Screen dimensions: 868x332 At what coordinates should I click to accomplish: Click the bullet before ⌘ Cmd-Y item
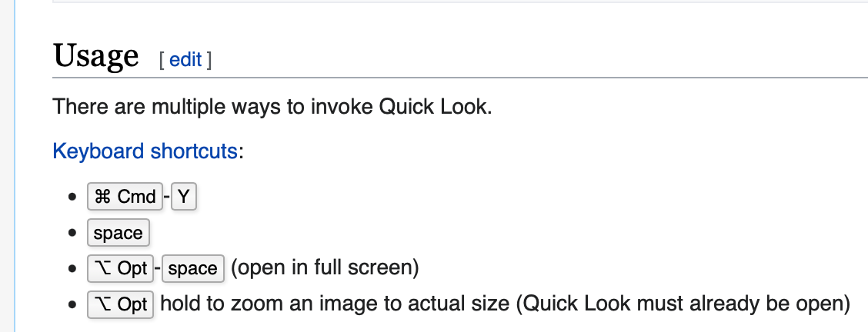(x=72, y=197)
